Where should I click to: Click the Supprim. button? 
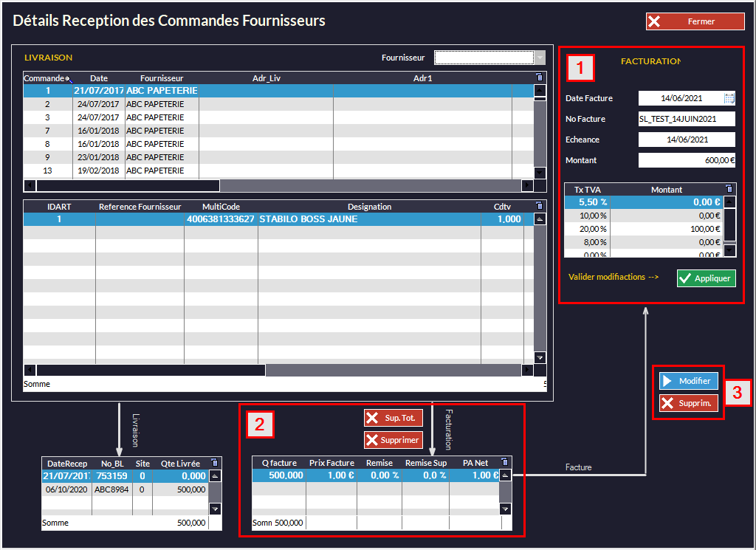point(688,403)
